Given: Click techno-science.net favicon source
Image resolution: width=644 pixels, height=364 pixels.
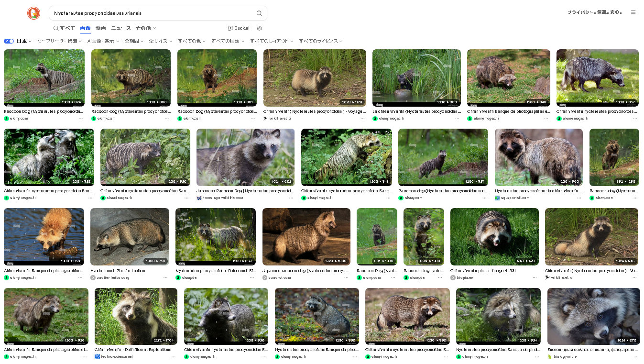Looking at the screenshot, I should point(97,356).
